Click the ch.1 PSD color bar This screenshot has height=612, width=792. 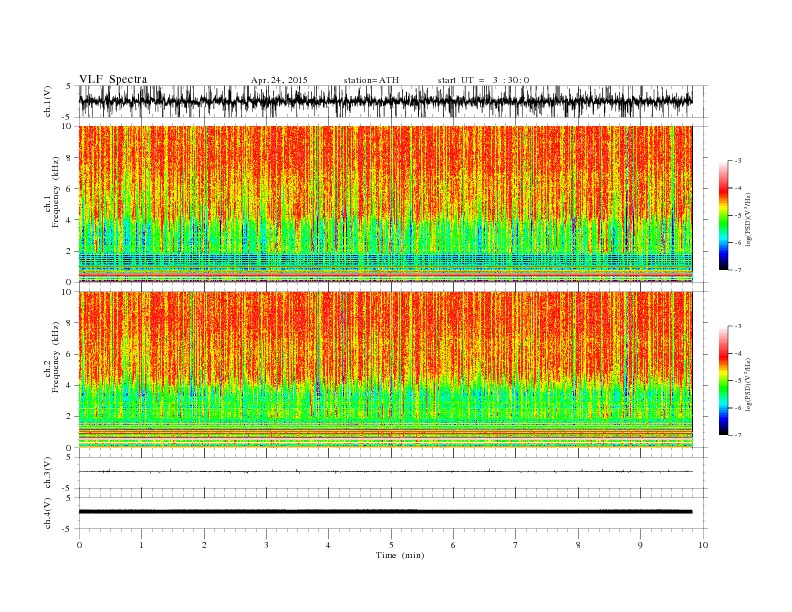tap(723, 215)
